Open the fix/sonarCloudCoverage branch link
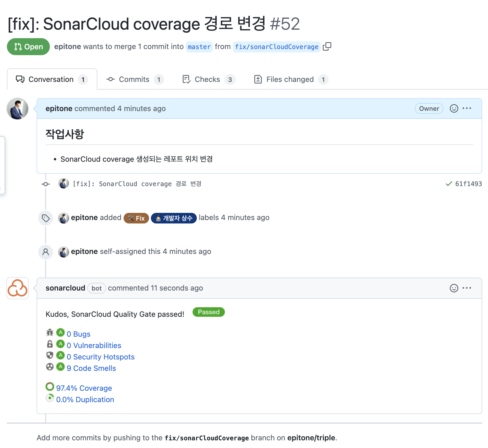 pyautogui.click(x=277, y=47)
